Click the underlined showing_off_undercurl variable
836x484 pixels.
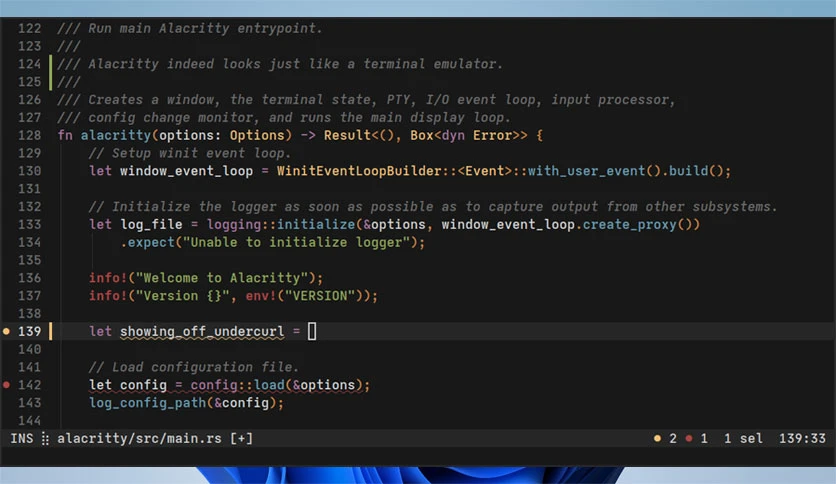[202, 332]
